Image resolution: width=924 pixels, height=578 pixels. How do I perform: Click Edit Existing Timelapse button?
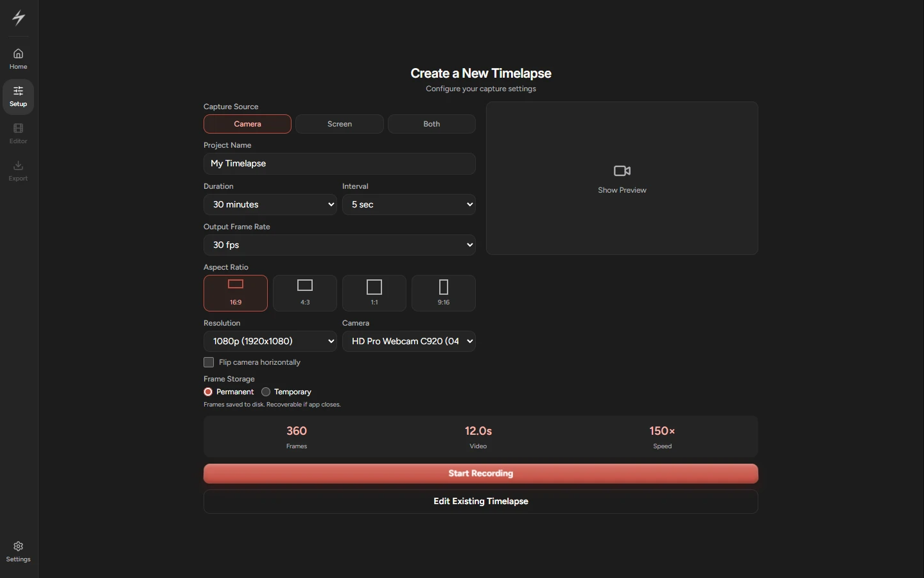[x=481, y=502]
